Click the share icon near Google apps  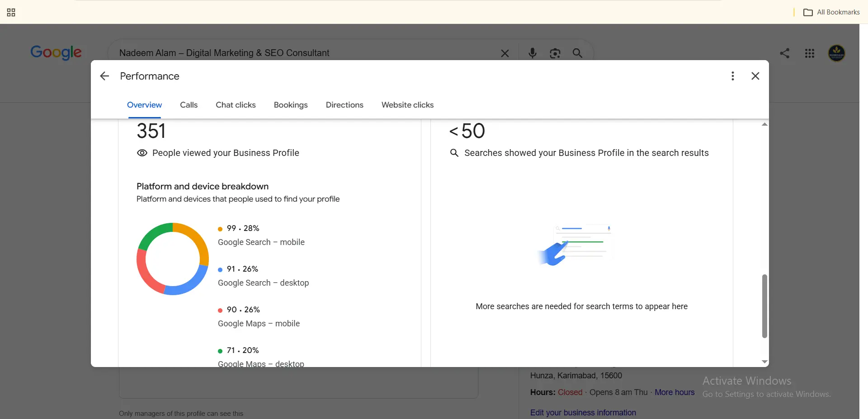tap(785, 53)
